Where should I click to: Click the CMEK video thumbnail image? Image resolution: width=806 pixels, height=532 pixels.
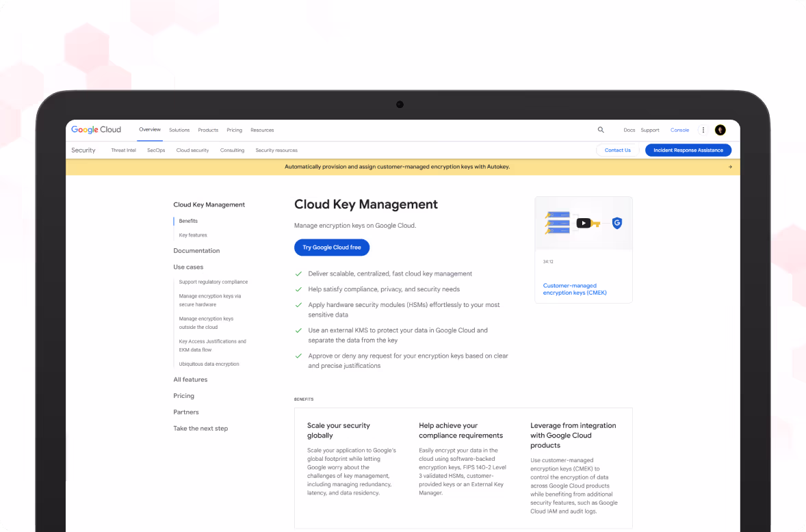[x=584, y=224]
